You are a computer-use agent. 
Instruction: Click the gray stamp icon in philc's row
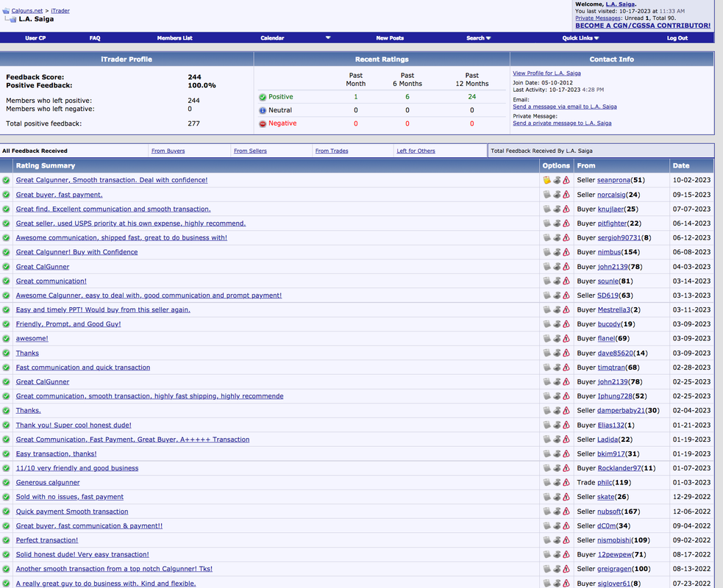click(x=557, y=482)
